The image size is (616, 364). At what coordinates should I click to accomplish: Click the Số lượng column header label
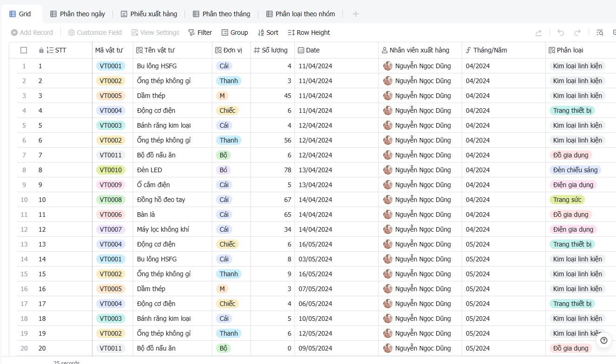pyautogui.click(x=275, y=50)
